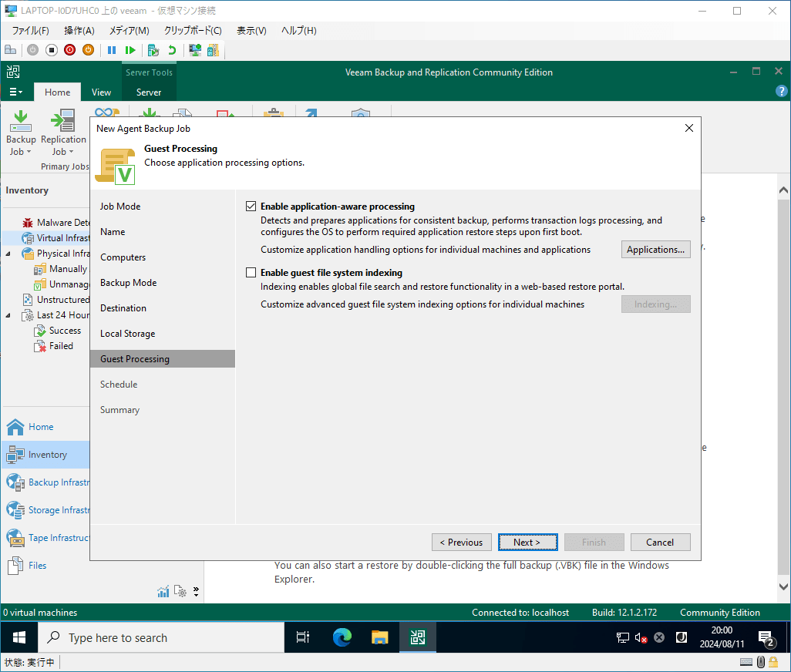Select Manually Added tree item

tap(61, 269)
